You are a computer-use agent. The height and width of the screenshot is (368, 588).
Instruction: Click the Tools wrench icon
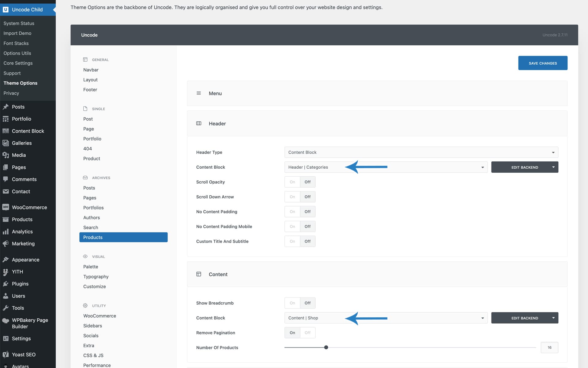coord(6,308)
